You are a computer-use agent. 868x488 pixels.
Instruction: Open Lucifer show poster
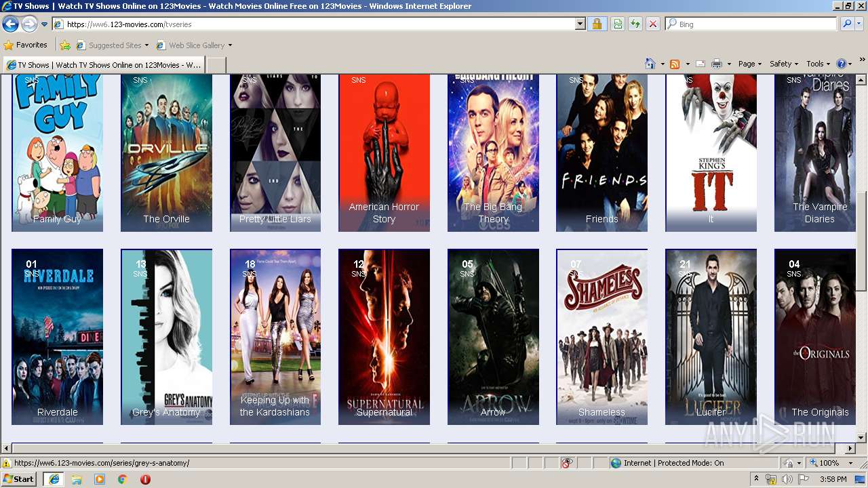(711, 337)
